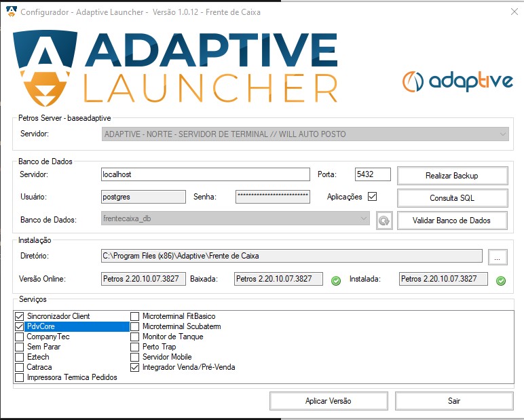The width and height of the screenshot is (524, 420).
Task: Select the Porta field showing 5432
Action: [373, 174]
